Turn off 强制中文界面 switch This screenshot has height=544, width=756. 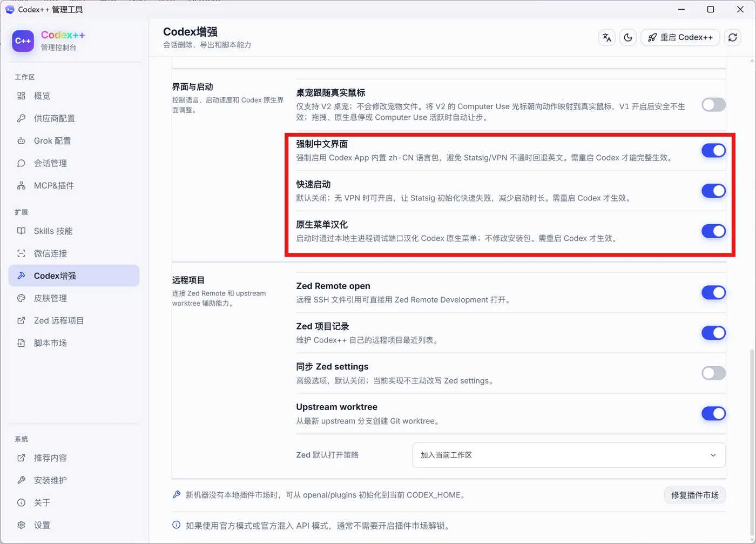tap(713, 151)
